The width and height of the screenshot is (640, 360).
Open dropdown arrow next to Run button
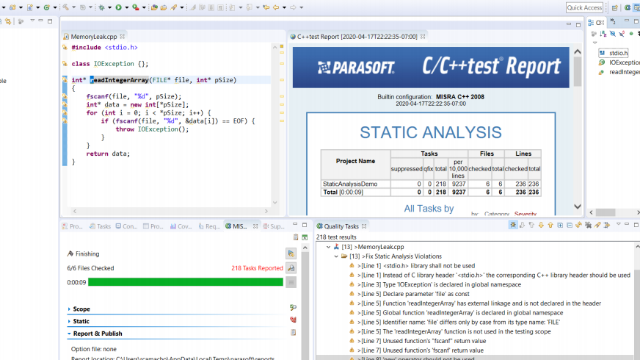click(127, 7)
